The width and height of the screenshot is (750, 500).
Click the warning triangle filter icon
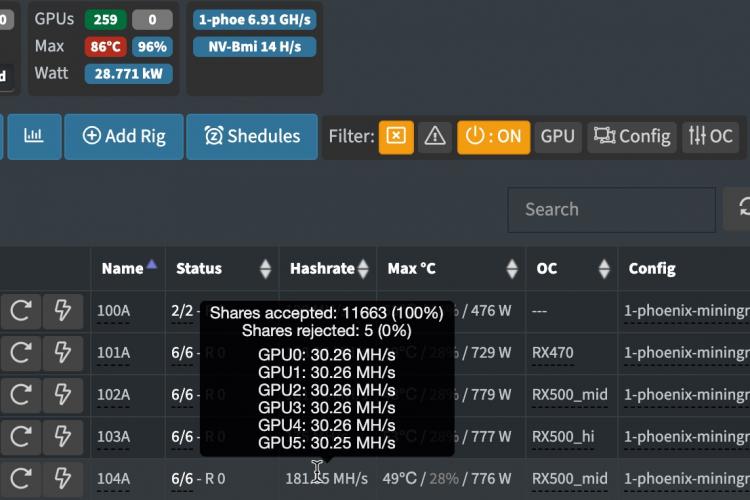[x=435, y=136]
